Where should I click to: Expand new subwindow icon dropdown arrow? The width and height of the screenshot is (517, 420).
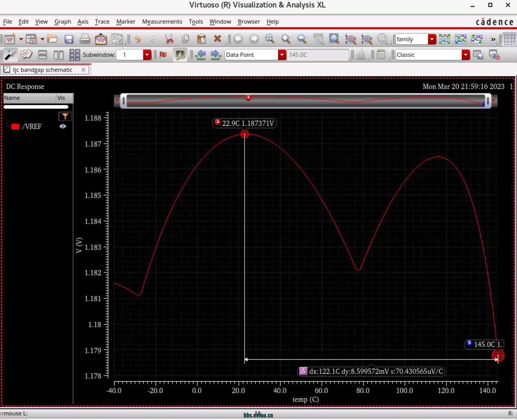[42, 39]
